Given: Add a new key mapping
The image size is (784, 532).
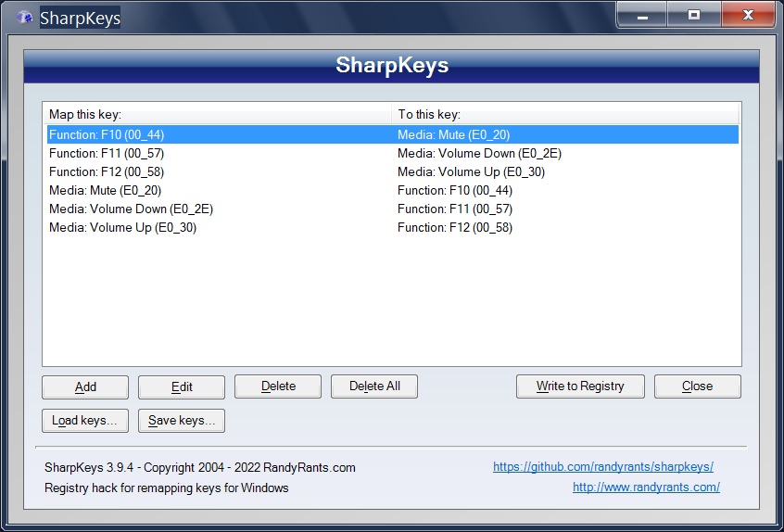Looking at the screenshot, I should click(85, 387).
